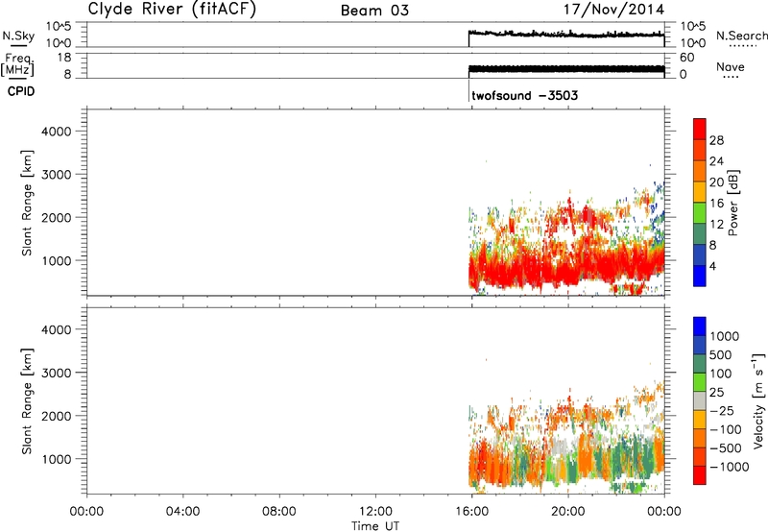
Task: Pick the blue bottom segment of power colorbar
Action: 700,277
